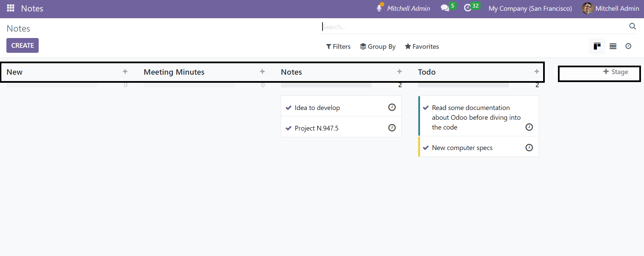Mark New computer specs as done checkmark
Screen dimensions: 644x256
[426, 148]
